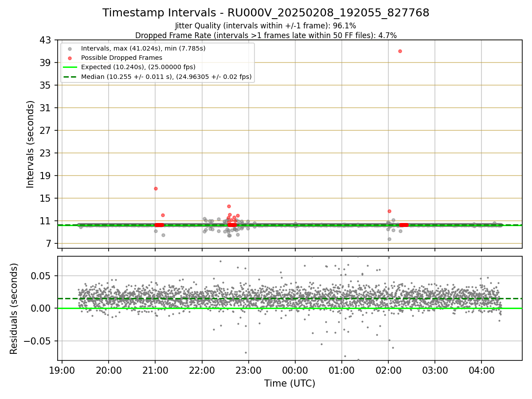The height and width of the screenshot is (399, 532).
Task: Click legend entry 'Median (10.255 +/- 0.011 s)'
Action: tap(166, 77)
